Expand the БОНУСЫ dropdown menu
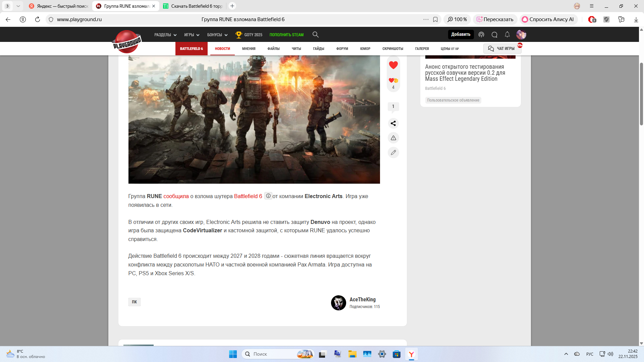 217,35
